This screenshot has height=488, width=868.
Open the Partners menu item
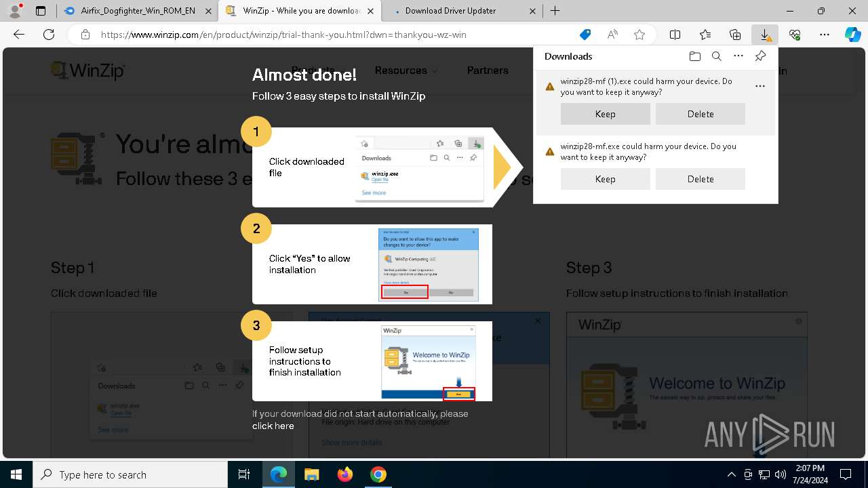pyautogui.click(x=488, y=70)
